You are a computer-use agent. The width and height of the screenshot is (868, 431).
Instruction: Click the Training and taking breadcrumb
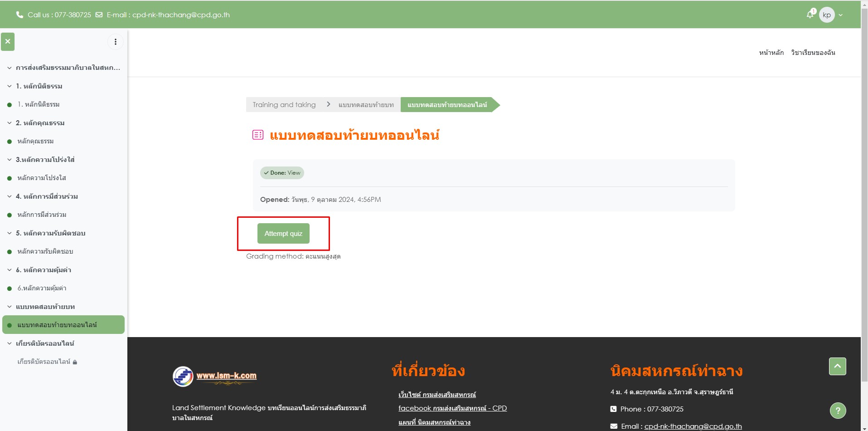coord(284,105)
